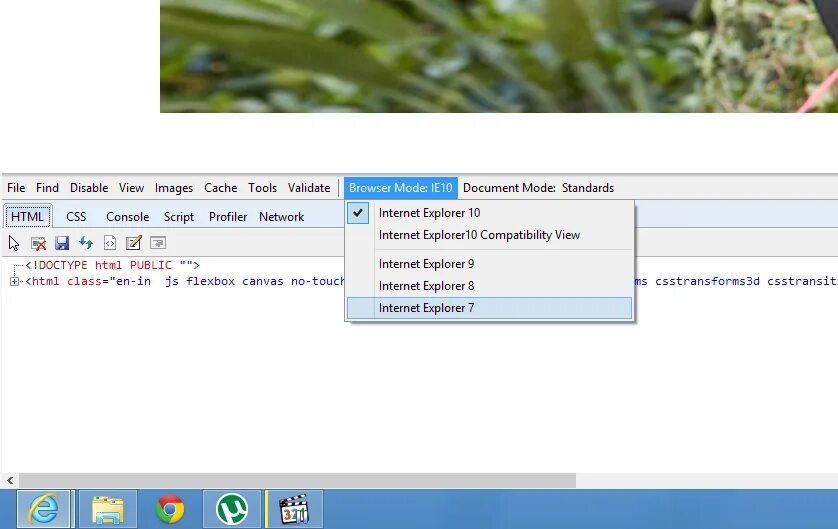Viewport: 838px width, 529px height.
Task: Open the Tools menu
Action: pos(262,188)
